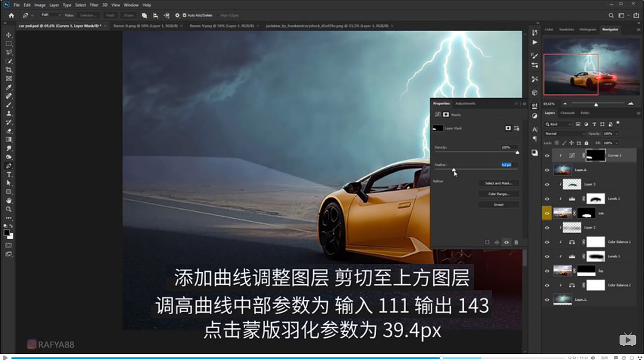The width and height of the screenshot is (644, 362).
Task: Click the delete mask trash icon in Properties
Action: (x=516, y=241)
